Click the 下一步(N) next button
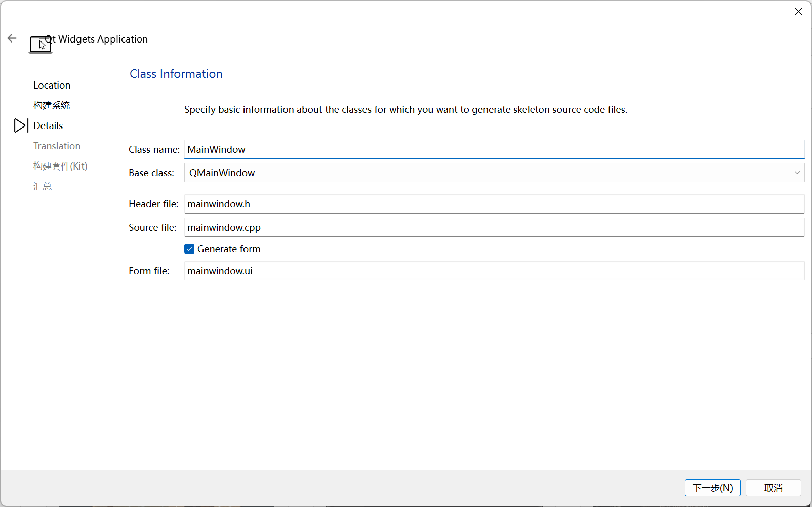 click(x=713, y=488)
